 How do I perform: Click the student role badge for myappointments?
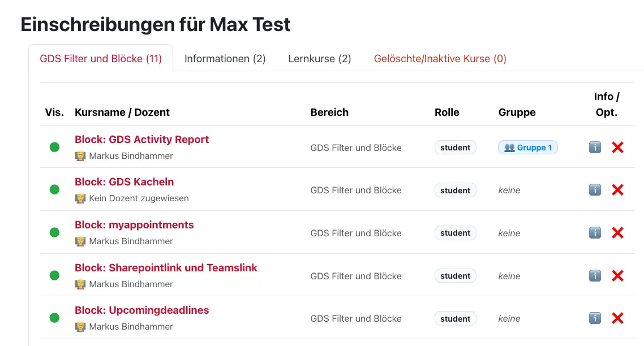(x=455, y=232)
